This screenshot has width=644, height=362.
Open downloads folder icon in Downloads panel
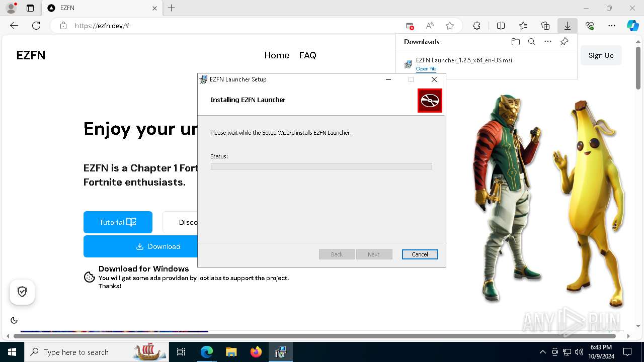point(515,42)
